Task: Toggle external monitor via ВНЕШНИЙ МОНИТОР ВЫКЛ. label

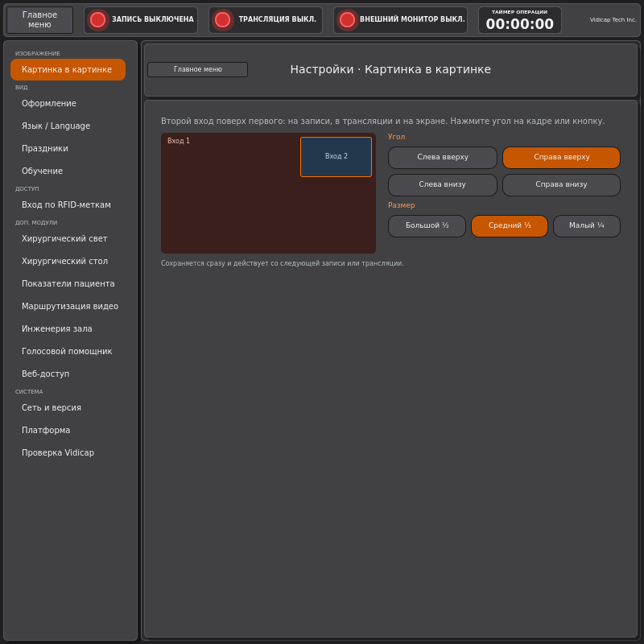Action: pos(412,19)
